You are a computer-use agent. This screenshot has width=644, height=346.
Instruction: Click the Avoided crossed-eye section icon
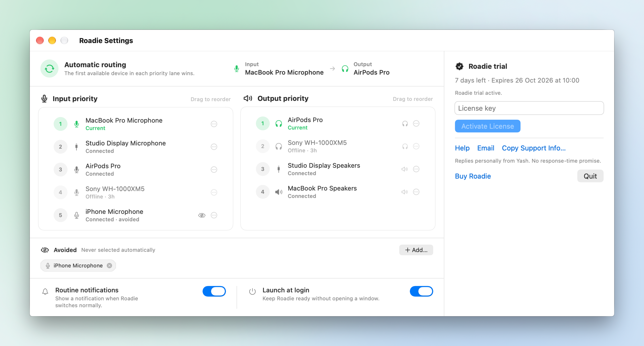pos(45,250)
